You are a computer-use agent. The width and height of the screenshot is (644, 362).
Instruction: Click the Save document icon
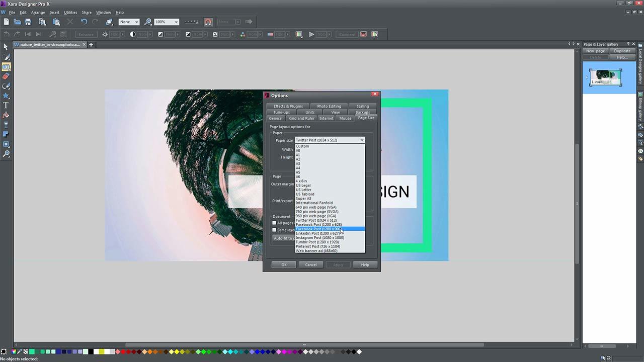tap(27, 22)
